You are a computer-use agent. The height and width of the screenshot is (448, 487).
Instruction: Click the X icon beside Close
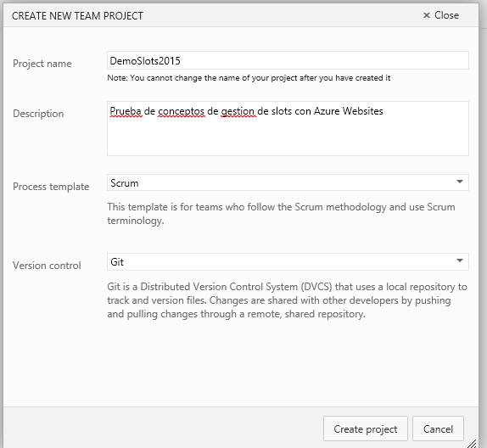[427, 15]
